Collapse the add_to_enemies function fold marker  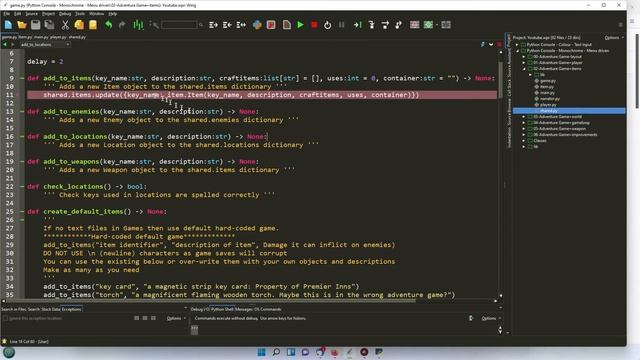pyautogui.click(x=22, y=111)
